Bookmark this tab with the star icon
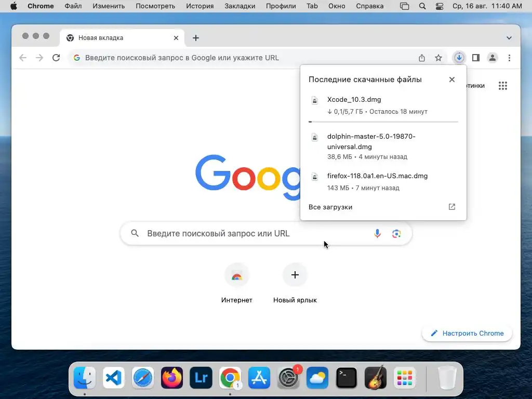The image size is (532, 399). (438, 58)
